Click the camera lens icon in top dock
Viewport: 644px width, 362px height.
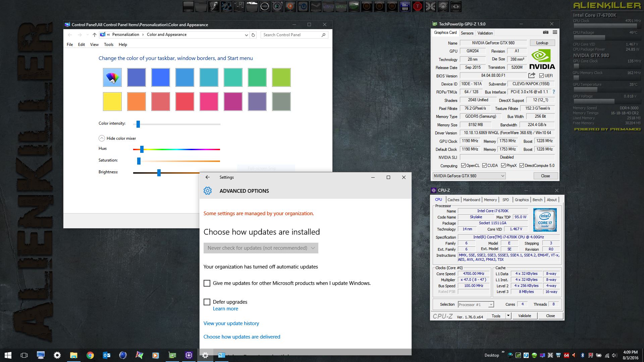pyautogui.click(x=277, y=6)
